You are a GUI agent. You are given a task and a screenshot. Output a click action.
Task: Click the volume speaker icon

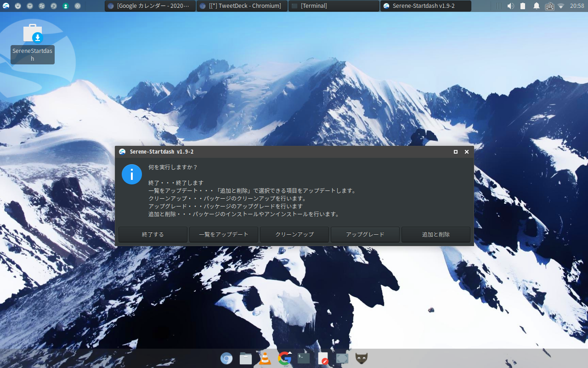pos(510,6)
